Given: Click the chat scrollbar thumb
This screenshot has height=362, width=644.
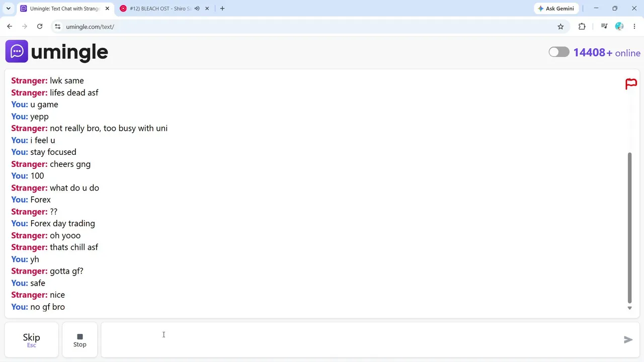Looking at the screenshot, I should tap(629, 227).
